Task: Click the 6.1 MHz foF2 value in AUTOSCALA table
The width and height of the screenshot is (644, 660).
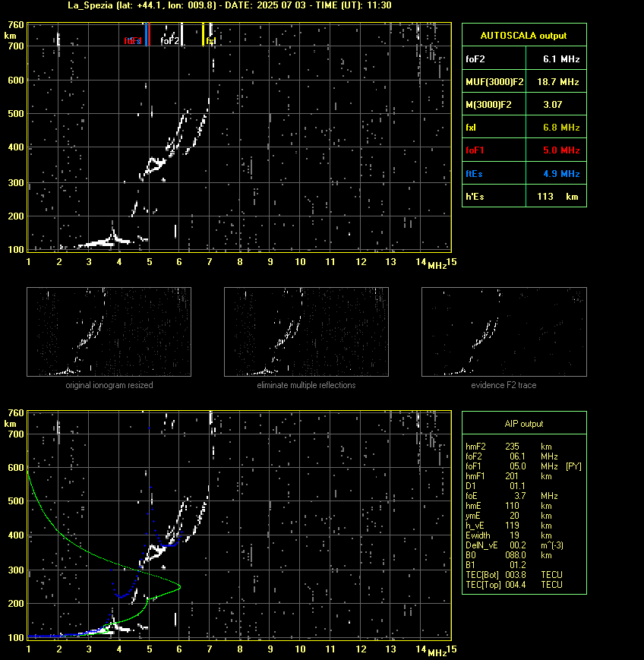Action: tap(561, 59)
